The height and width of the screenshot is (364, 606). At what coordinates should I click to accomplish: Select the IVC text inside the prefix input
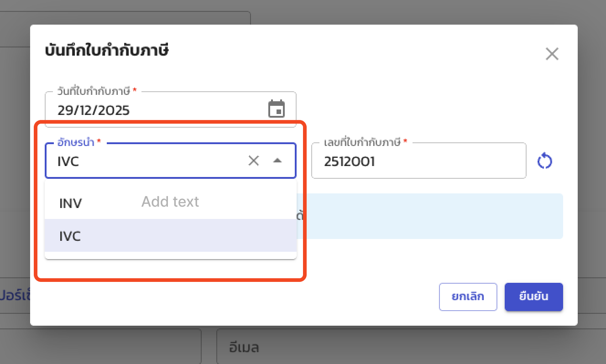coord(68,161)
